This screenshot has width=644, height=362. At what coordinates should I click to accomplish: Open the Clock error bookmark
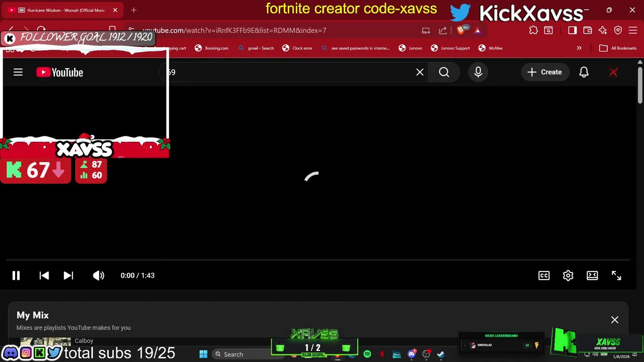coord(297,48)
